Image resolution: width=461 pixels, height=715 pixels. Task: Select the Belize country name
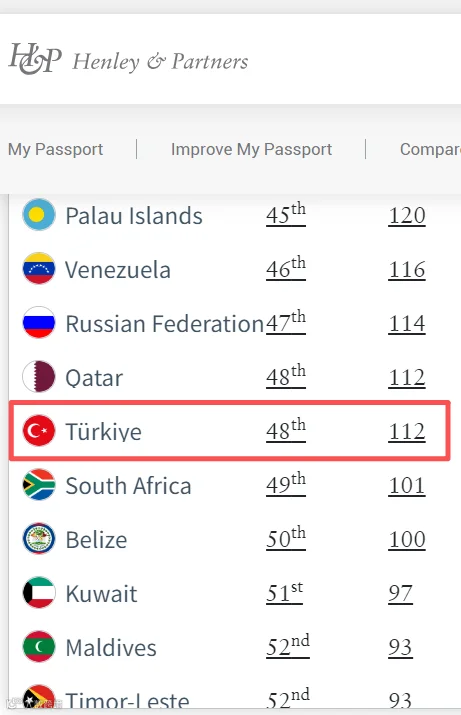point(96,540)
